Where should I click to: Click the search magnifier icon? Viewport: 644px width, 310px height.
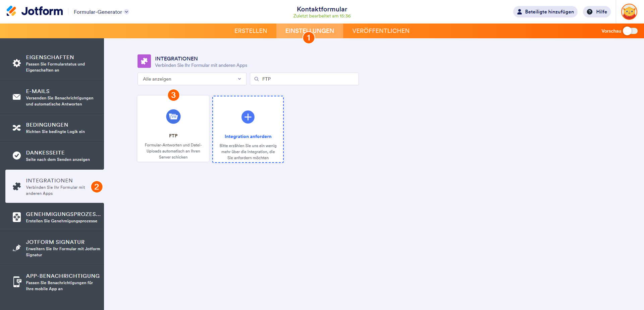pyautogui.click(x=257, y=79)
